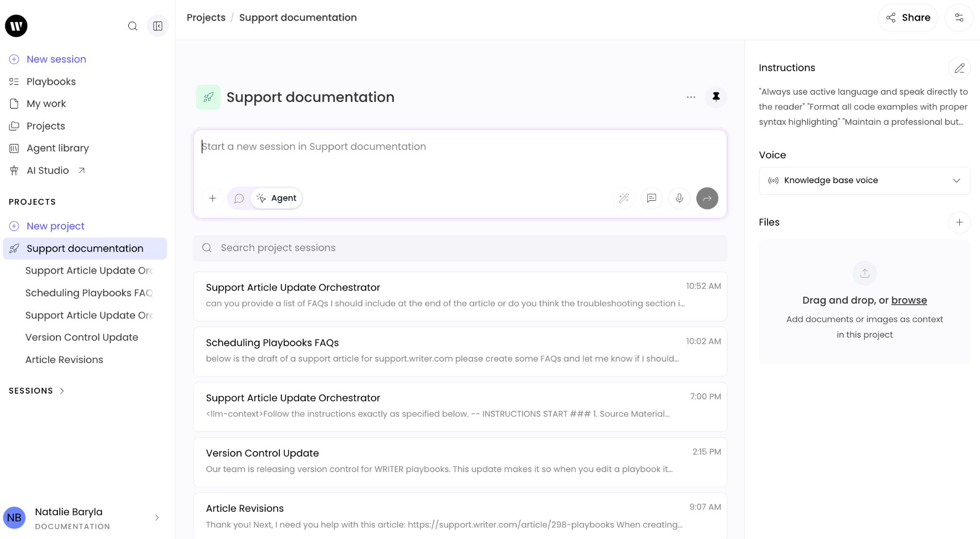Open the Version Control Update session card
980x539 pixels.
pos(459,461)
